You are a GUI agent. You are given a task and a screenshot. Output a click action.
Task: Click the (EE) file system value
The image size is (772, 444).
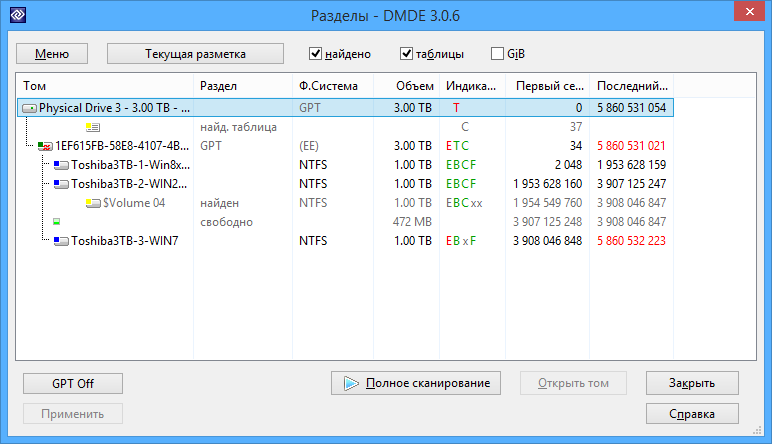[309, 146]
